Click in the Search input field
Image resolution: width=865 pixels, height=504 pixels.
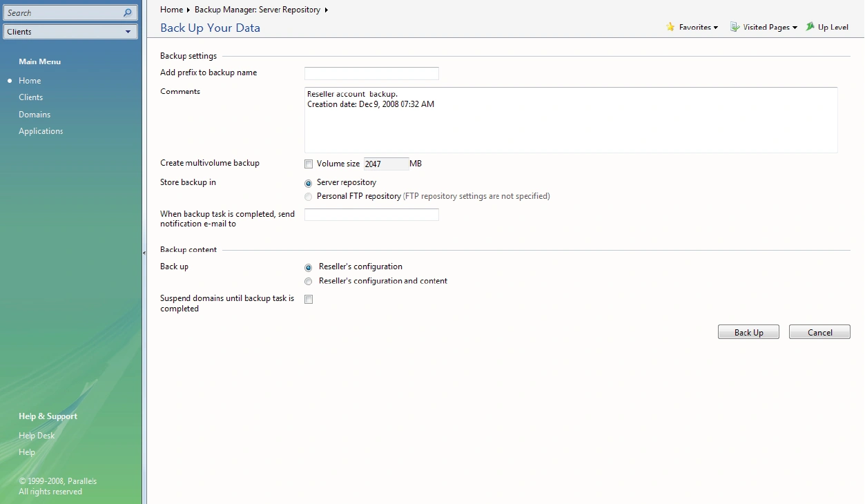click(62, 12)
